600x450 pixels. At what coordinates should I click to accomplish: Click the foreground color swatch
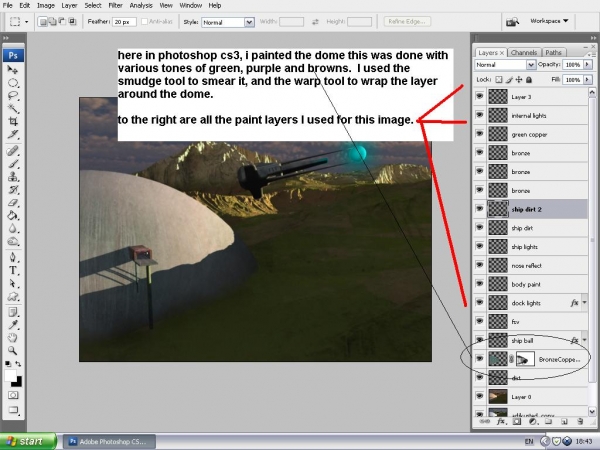(x=10, y=375)
